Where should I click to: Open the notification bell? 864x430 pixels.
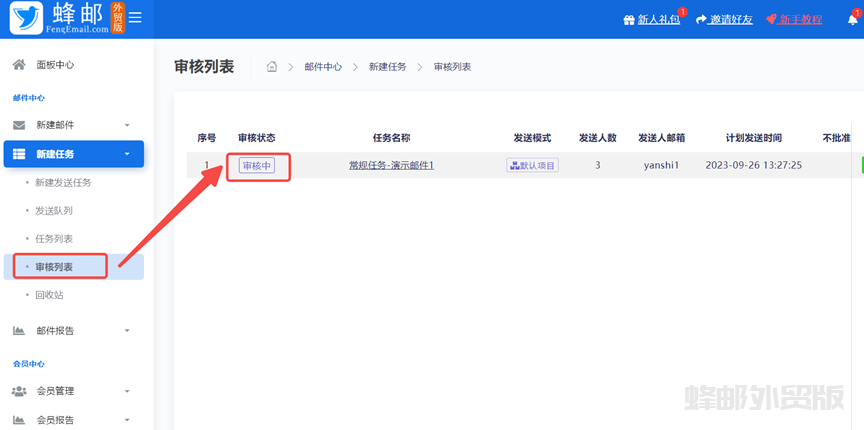tap(852, 20)
